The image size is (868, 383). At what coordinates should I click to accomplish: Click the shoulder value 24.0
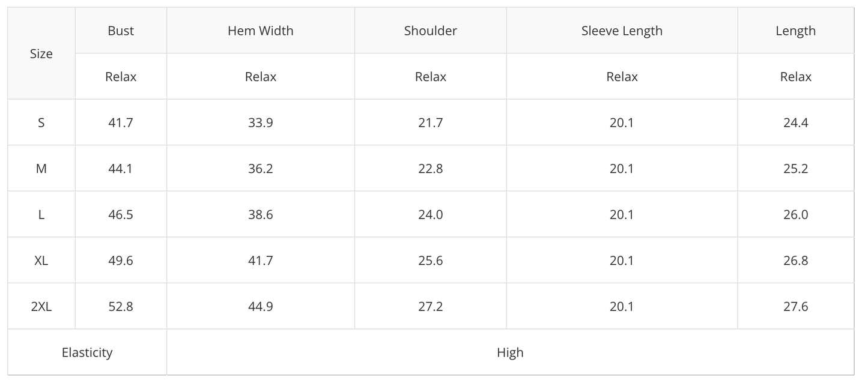tap(431, 215)
